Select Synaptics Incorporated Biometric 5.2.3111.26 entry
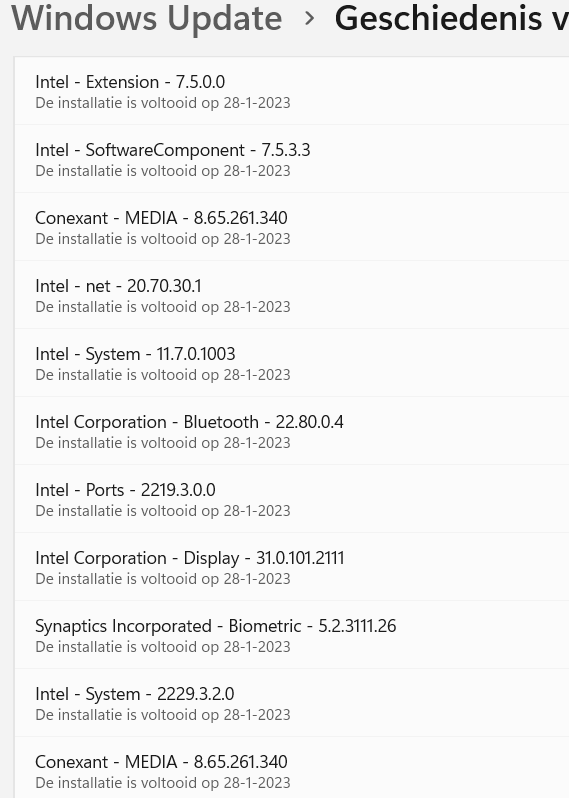The height and width of the screenshot is (798, 569). click(x=292, y=635)
